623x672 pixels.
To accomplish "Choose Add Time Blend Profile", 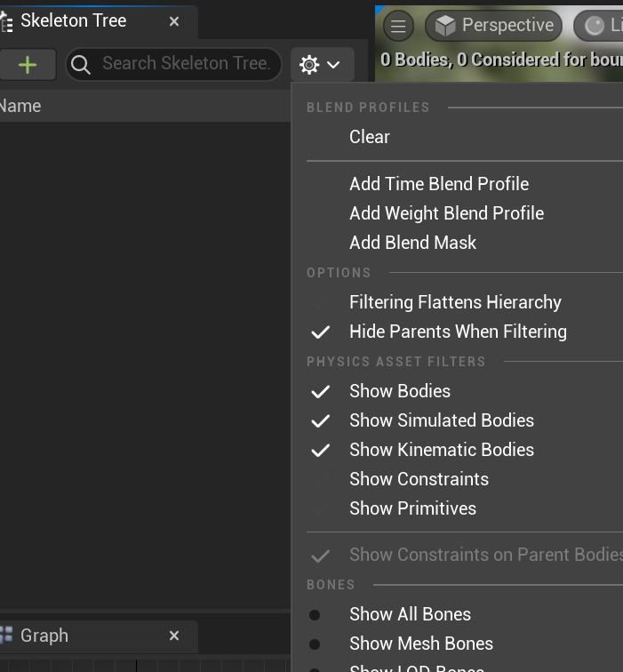I will (439, 184).
